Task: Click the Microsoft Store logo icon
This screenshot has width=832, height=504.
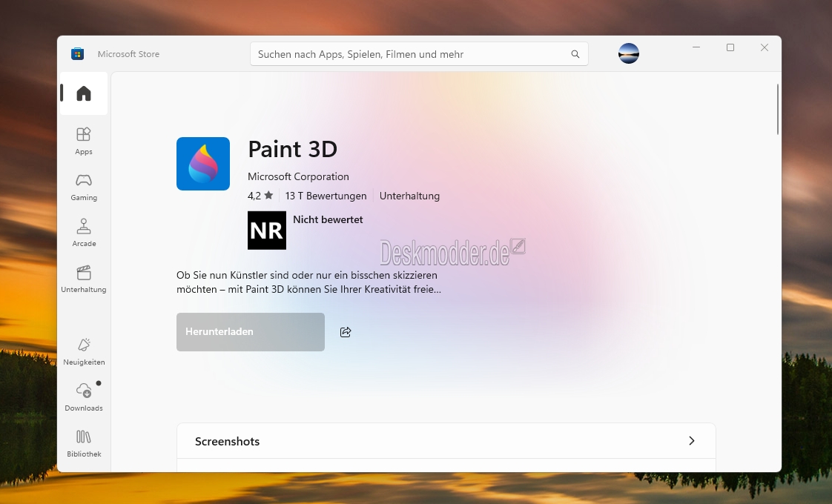Action: click(x=77, y=53)
